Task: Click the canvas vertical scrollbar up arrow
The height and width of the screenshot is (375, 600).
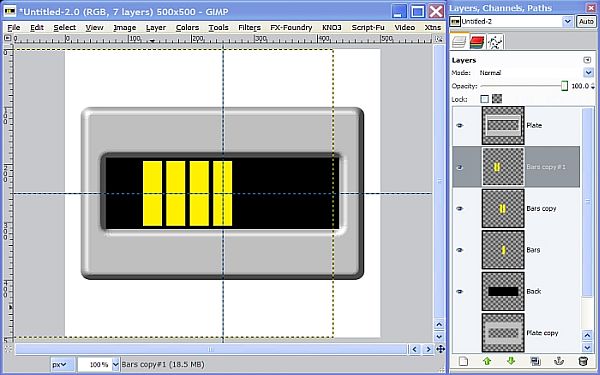Action: tap(439, 325)
